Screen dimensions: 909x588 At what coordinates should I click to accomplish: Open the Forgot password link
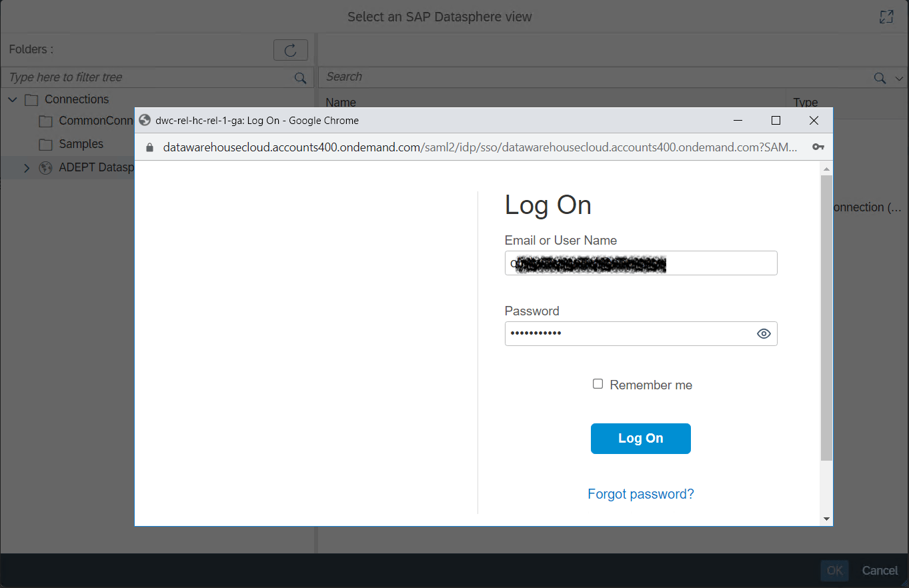pyautogui.click(x=640, y=493)
